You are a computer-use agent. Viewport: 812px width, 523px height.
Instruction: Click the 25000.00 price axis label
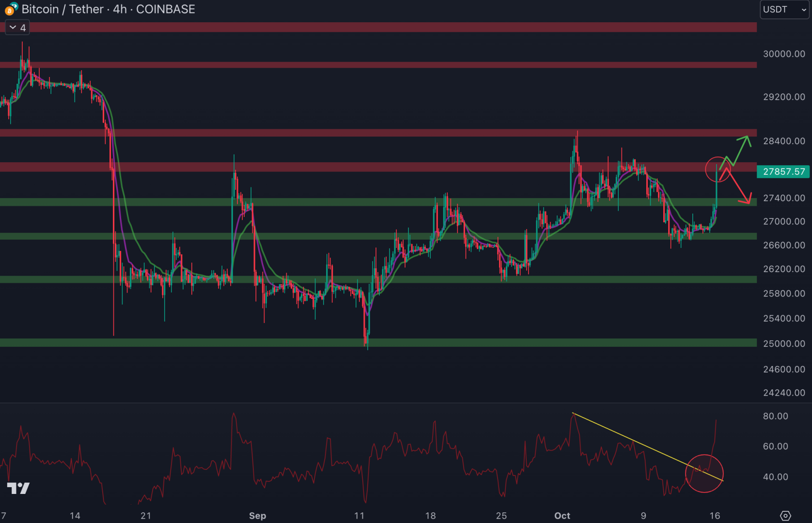click(x=784, y=343)
